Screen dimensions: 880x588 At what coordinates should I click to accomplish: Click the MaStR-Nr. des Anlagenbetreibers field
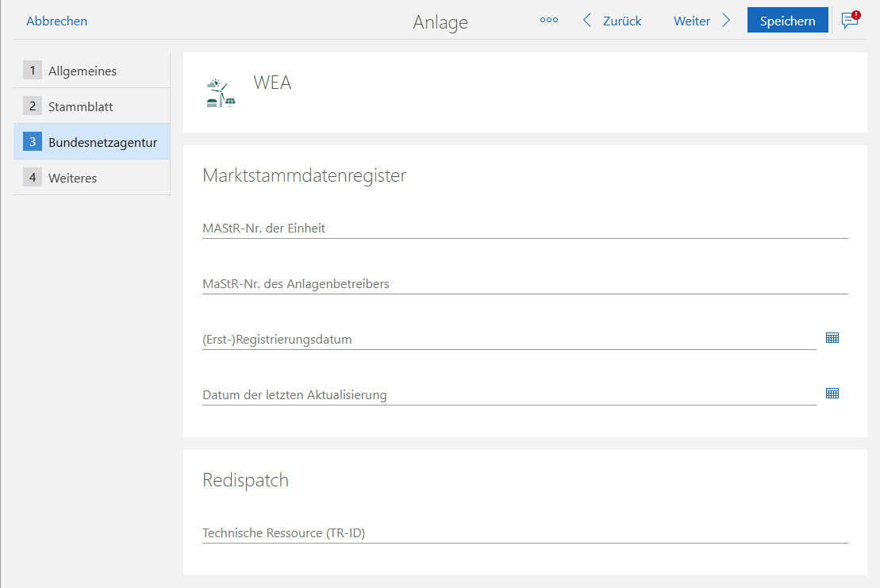476,285
